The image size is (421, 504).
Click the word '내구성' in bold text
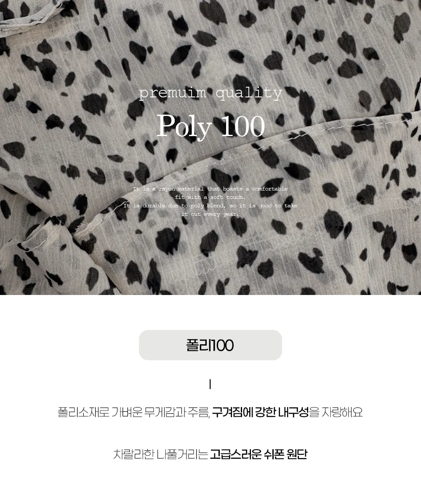(293, 412)
